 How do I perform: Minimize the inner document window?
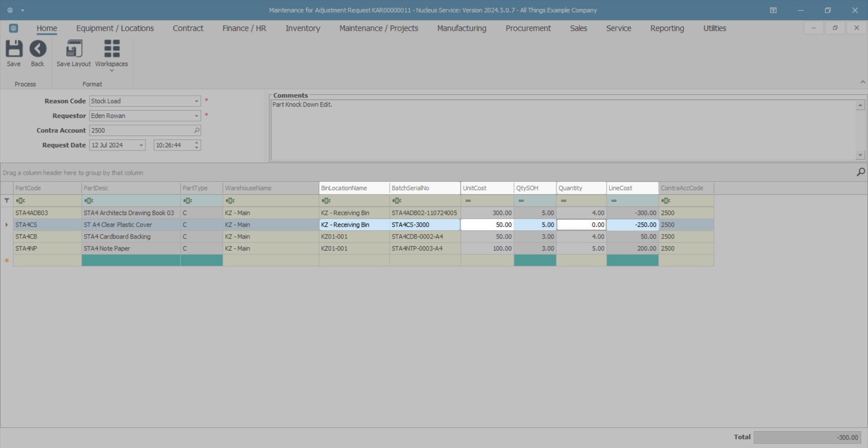[813, 28]
